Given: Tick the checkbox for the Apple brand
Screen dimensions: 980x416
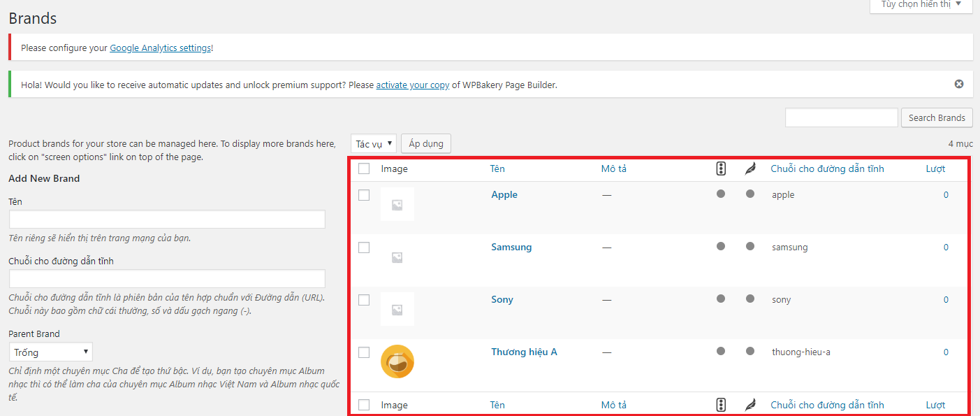Looking at the screenshot, I should [x=364, y=195].
